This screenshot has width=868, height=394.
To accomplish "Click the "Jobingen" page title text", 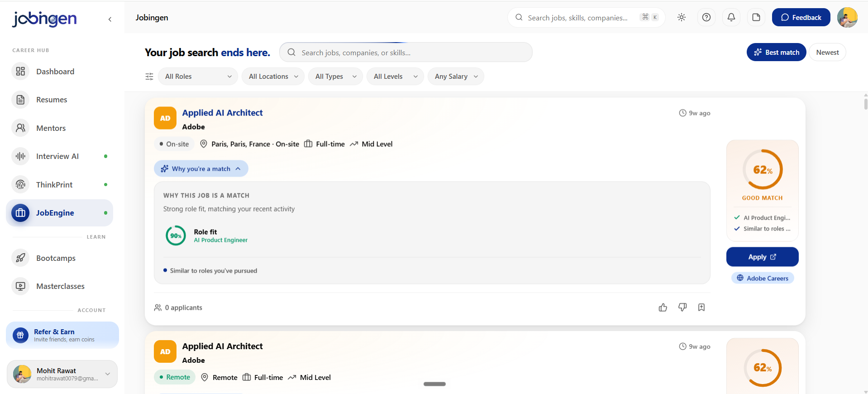I will [x=152, y=18].
